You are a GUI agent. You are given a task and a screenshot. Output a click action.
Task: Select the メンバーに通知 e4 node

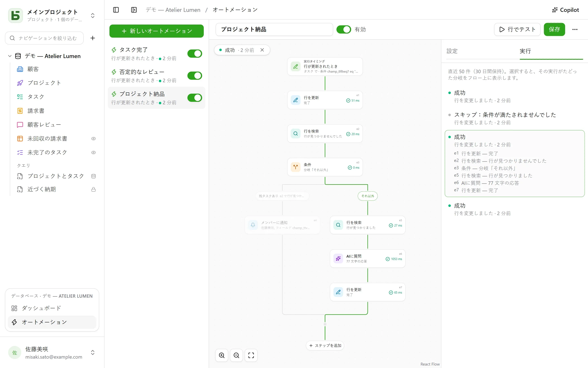pyautogui.click(x=282, y=225)
